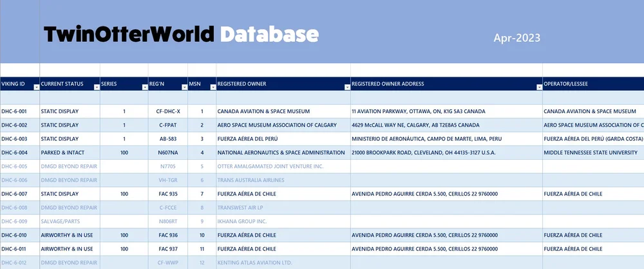Select series value 100 for DHC-6-004
The height and width of the screenshot is (269, 644).
pyautogui.click(x=124, y=153)
